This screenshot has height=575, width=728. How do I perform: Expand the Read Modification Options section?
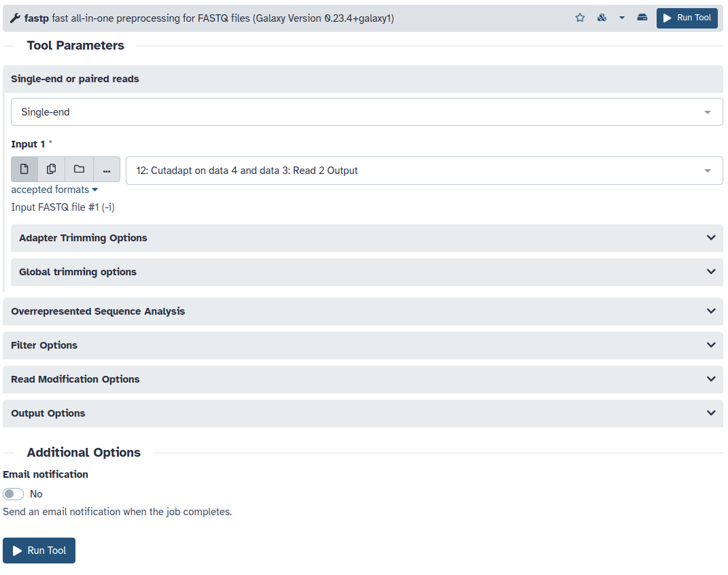coord(362,379)
